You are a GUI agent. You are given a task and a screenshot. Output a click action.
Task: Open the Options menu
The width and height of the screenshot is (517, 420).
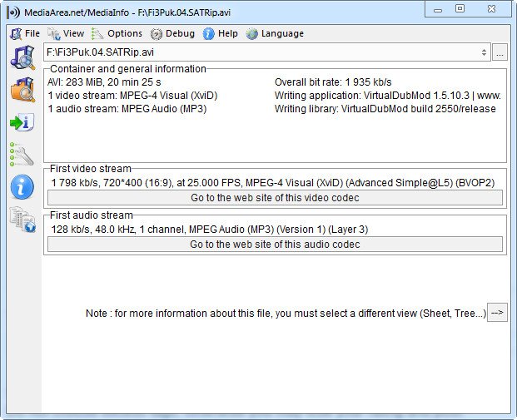(x=117, y=34)
